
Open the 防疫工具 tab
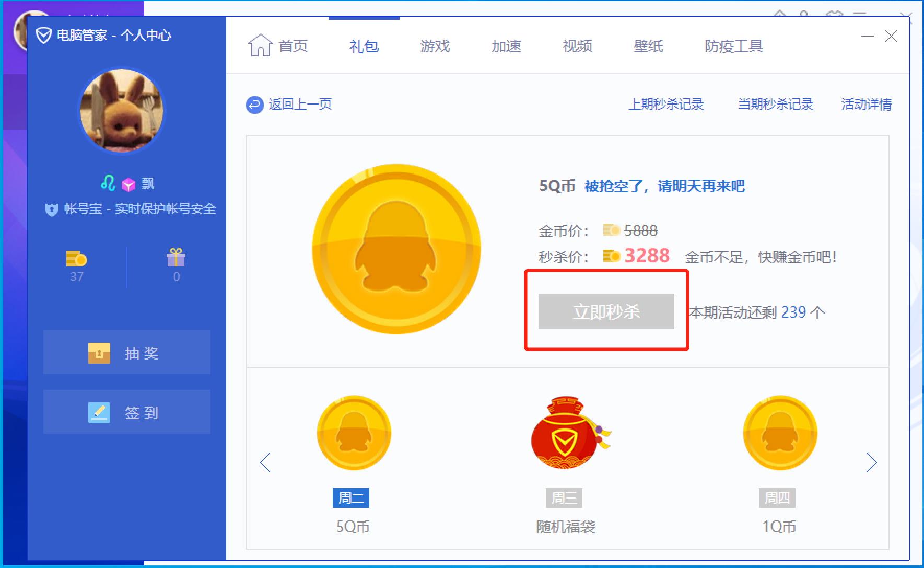pos(734,47)
